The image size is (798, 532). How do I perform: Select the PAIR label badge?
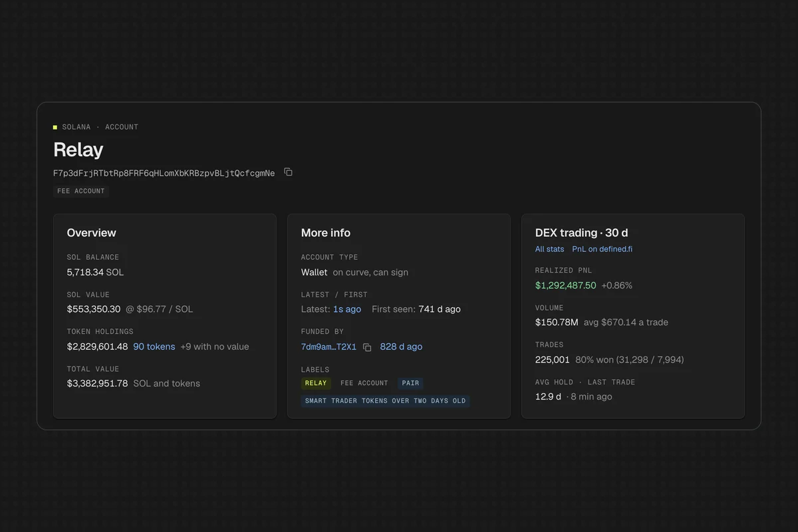coord(410,383)
